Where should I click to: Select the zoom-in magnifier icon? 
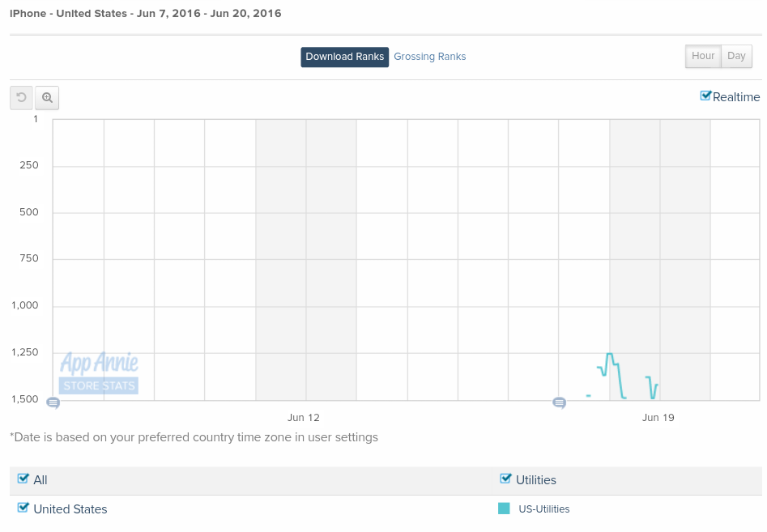pos(47,97)
